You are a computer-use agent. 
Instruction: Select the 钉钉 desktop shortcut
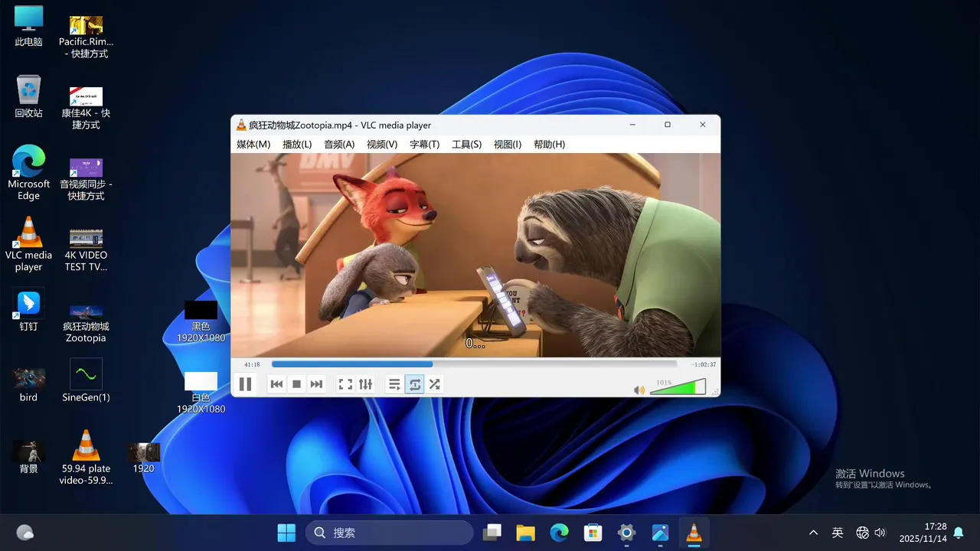pyautogui.click(x=28, y=310)
